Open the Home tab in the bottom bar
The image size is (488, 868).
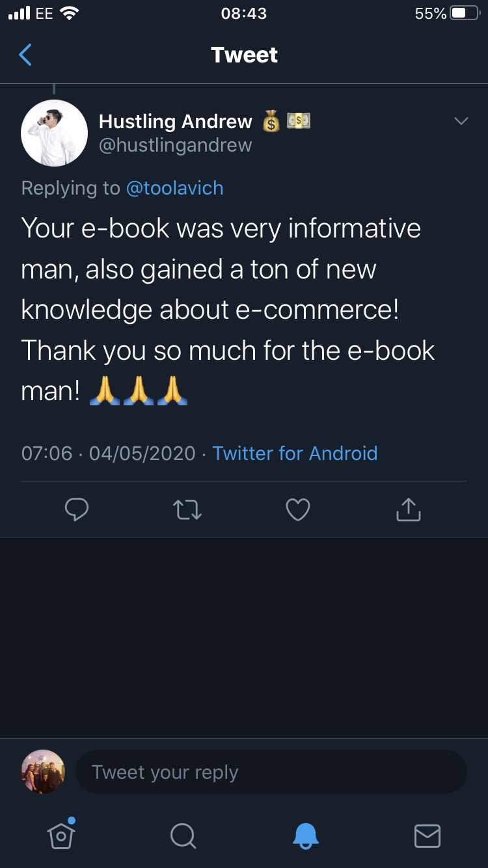[61, 835]
